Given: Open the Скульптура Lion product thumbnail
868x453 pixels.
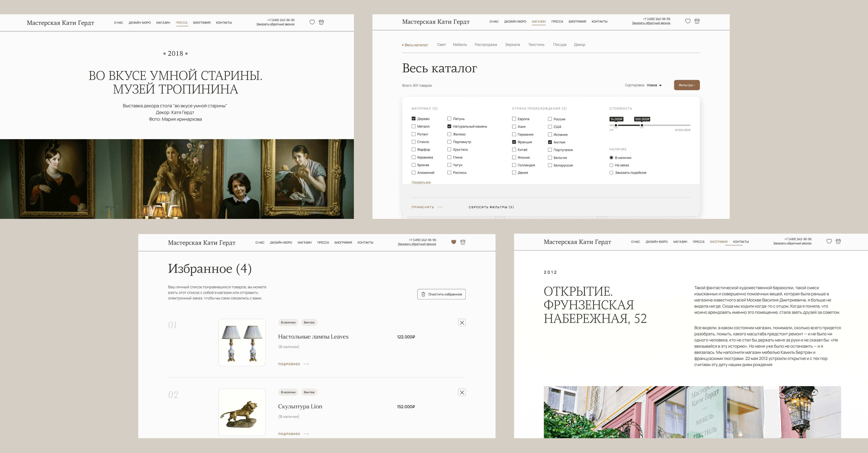Looking at the screenshot, I should (x=242, y=412).
